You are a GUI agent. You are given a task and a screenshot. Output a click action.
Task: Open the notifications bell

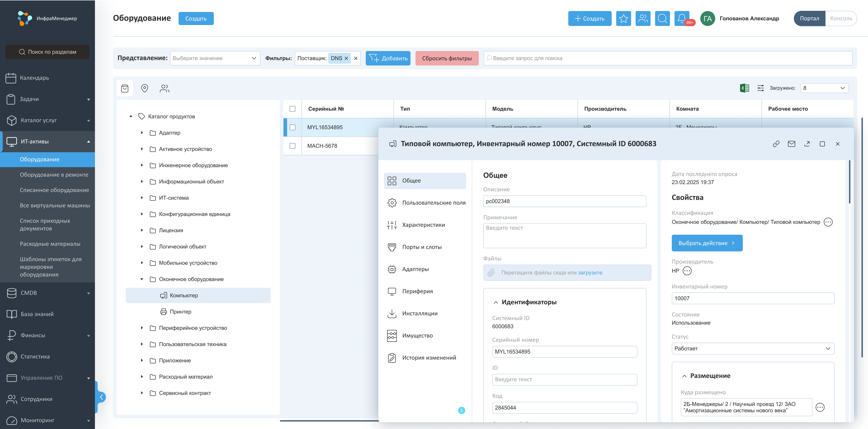pos(681,18)
